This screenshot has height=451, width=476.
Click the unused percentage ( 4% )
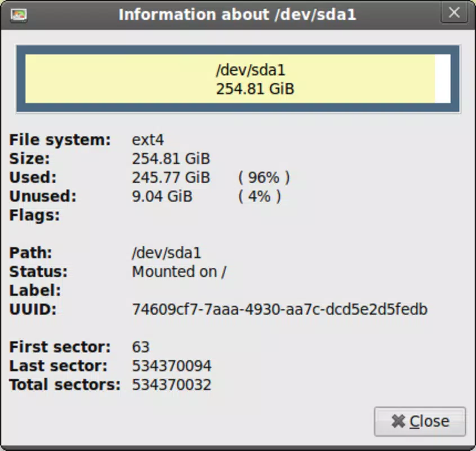260,196
